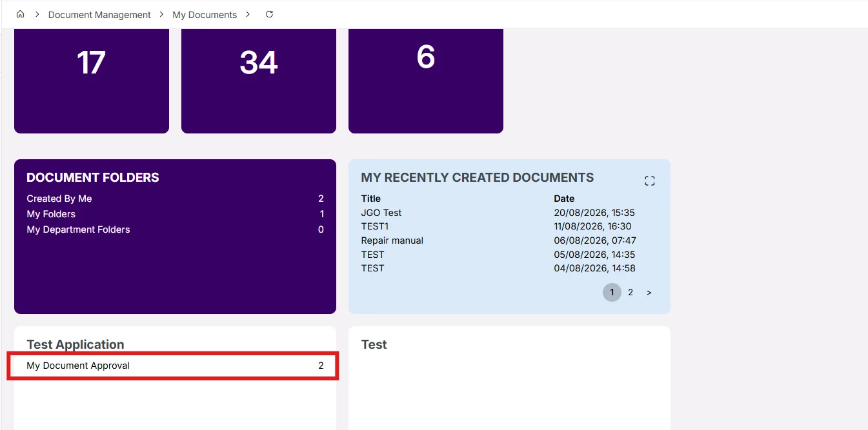The width and height of the screenshot is (868, 430).
Task: Click the refresh icon in breadcrumb bar
Action: tap(269, 14)
